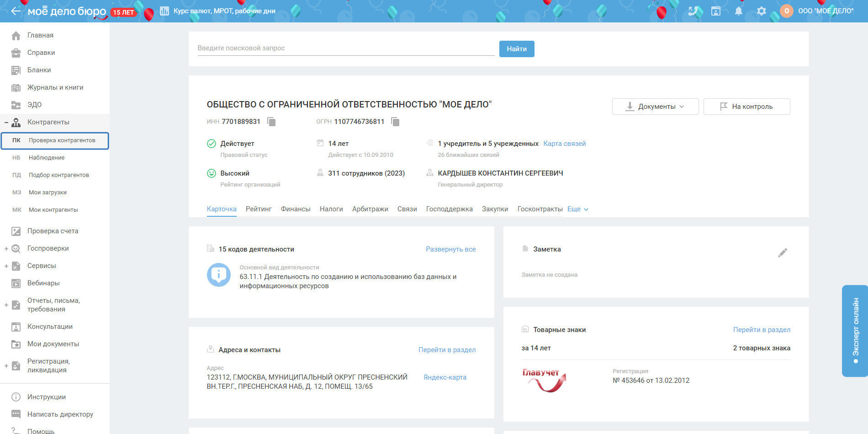Click the Мои документы folder icon
Image resolution: width=868 pixels, height=434 pixels.
[16, 344]
